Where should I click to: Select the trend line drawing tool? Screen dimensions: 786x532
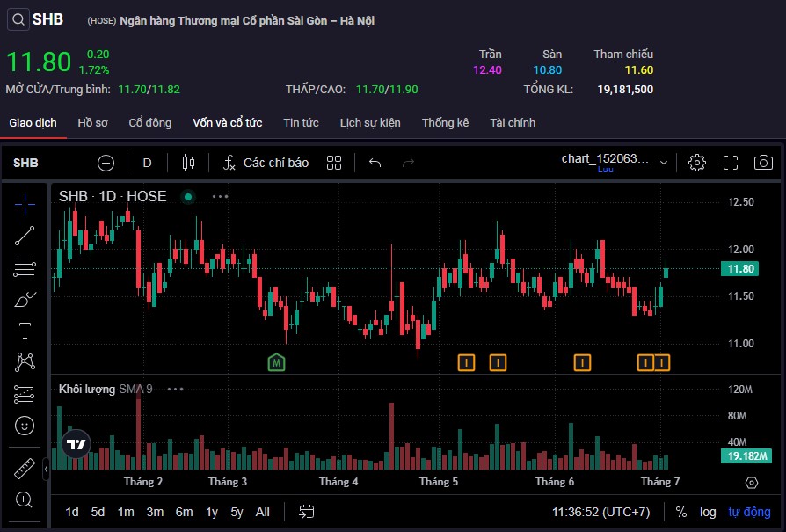coord(25,235)
